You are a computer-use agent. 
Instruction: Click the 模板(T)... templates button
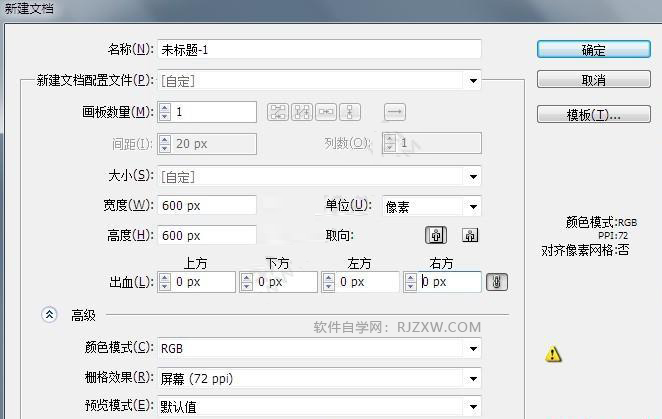point(594,114)
